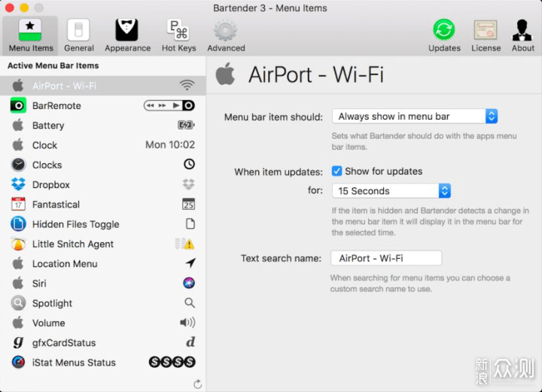Select the Battery menu item row

pyautogui.click(x=103, y=125)
